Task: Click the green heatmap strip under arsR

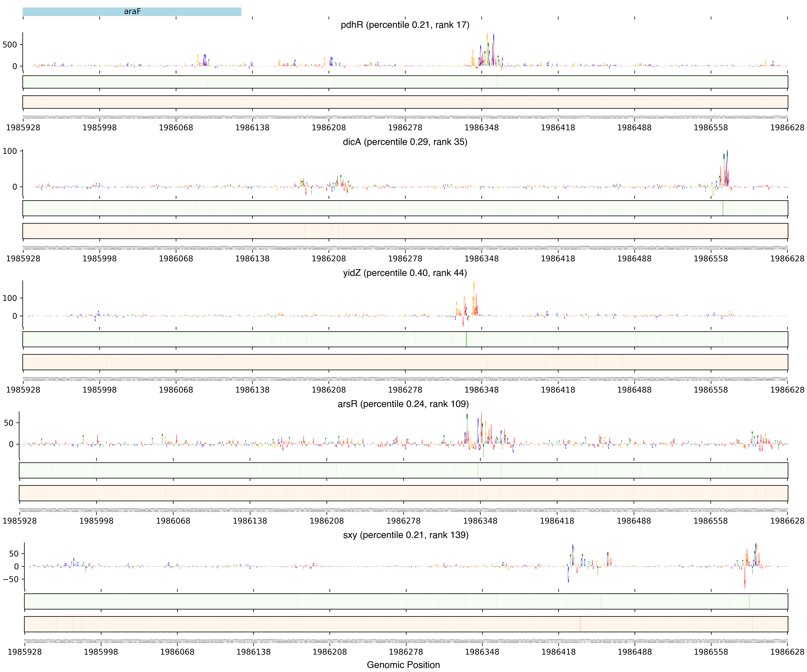Action: click(x=403, y=470)
